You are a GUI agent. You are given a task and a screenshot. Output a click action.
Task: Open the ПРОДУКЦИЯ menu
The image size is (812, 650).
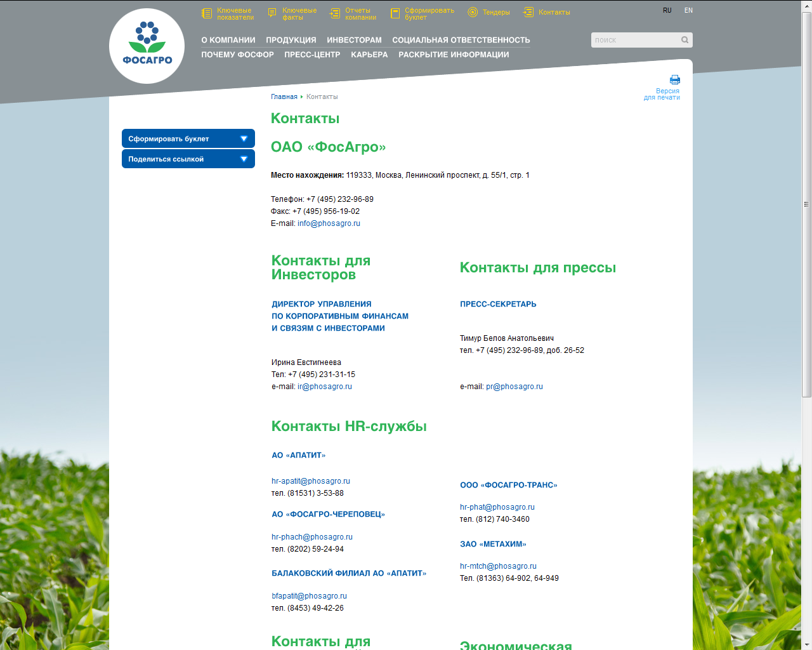click(x=291, y=40)
